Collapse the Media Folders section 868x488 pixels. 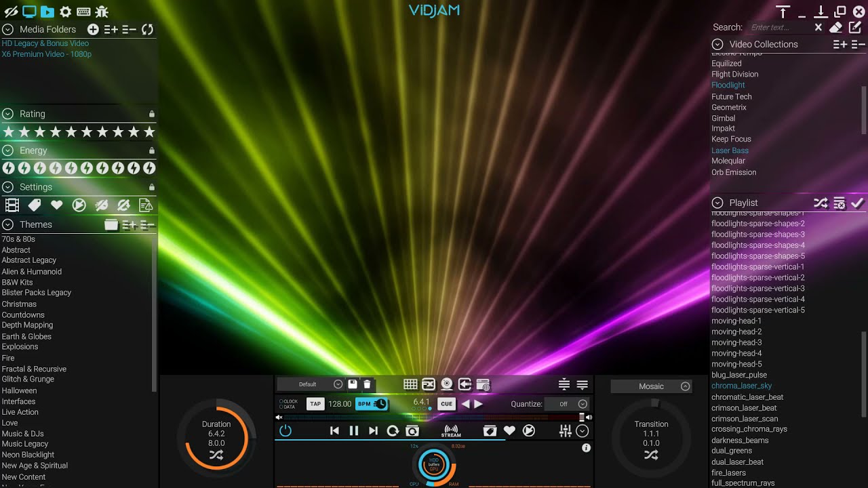click(8, 29)
